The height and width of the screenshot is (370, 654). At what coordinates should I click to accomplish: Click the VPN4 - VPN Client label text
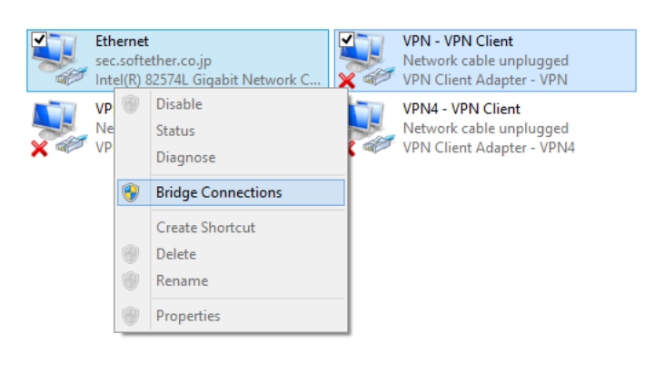tap(461, 109)
